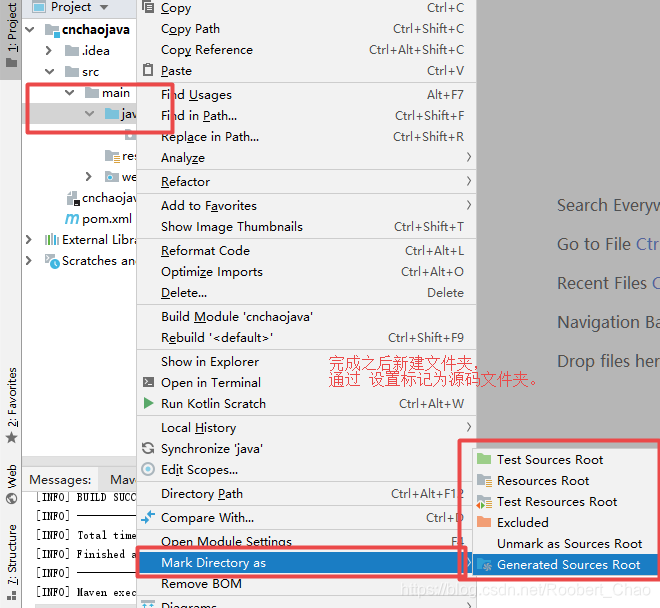The image size is (660, 608).
Task: Expand Scratches and Consoles node
Action: click(x=29, y=261)
